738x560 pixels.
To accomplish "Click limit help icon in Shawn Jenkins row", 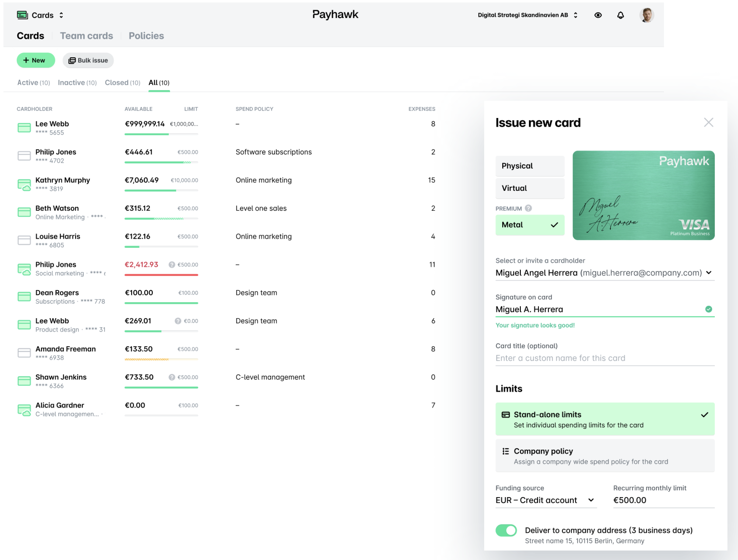I will (x=172, y=377).
